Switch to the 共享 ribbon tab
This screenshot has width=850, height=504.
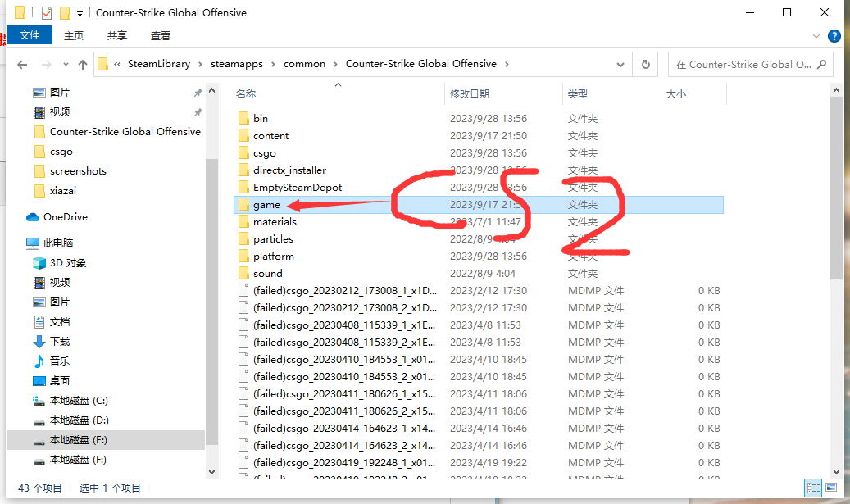click(x=117, y=36)
